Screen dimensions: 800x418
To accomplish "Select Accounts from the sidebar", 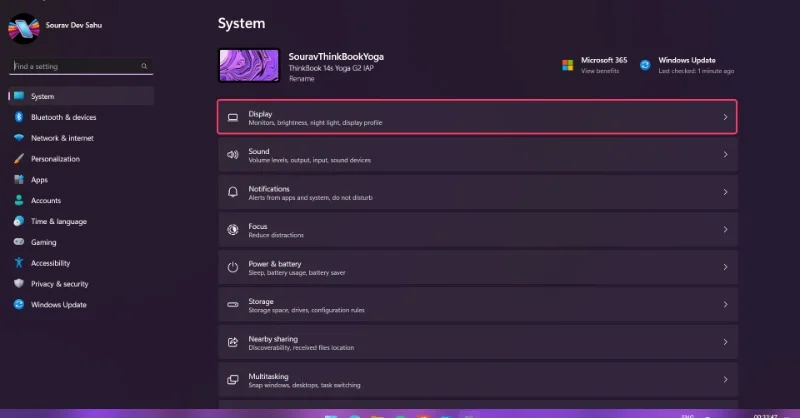I will point(46,200).
